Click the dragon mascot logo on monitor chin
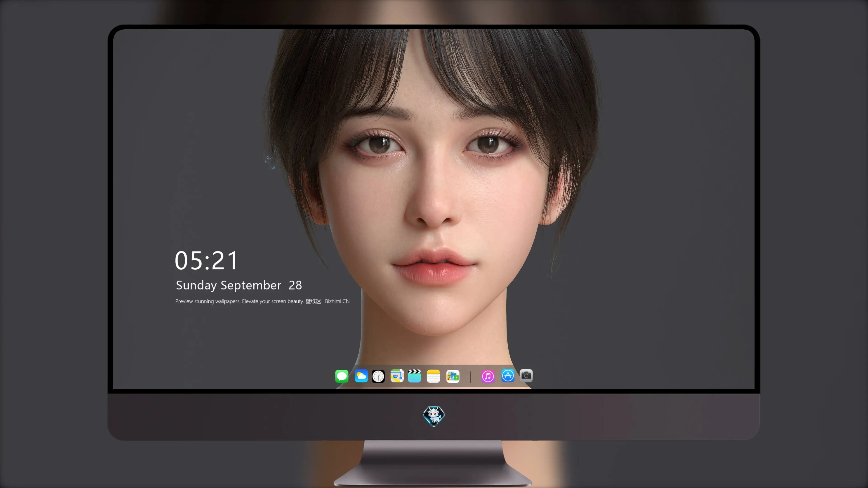Image resolution: width=868 pixels, height=488 pixels. pos(434,416)
